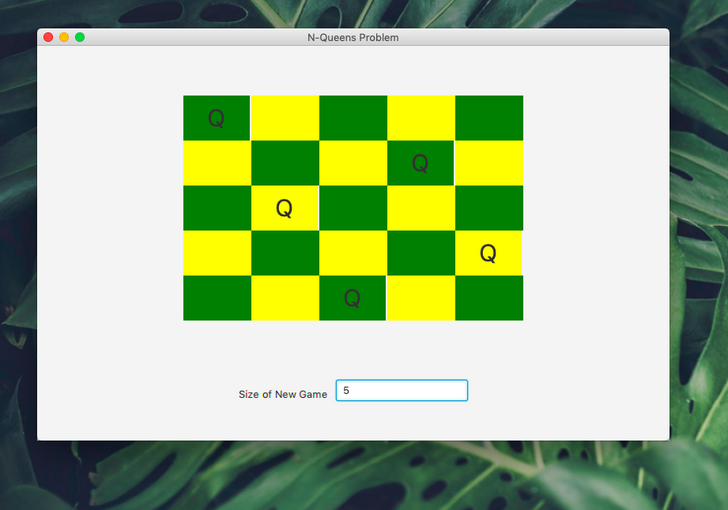728x510 pixels.
Task: Click the 'N-Queens Problem' window title
Action: 353,38
